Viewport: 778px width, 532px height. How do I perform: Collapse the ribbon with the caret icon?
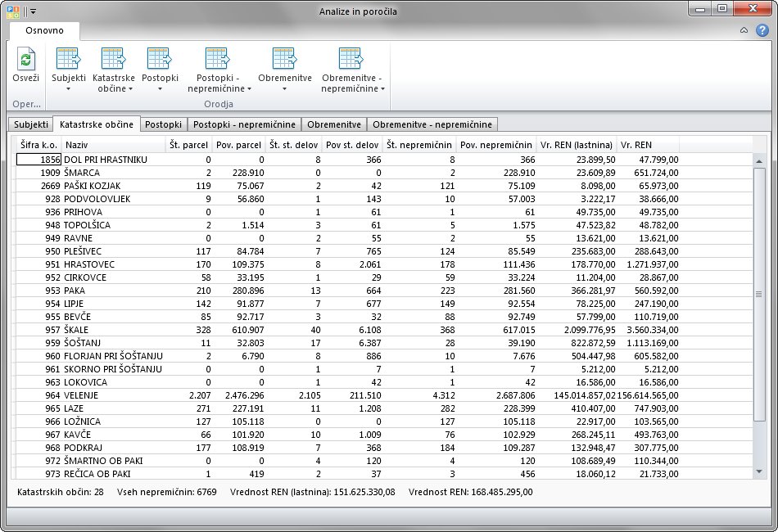744,30
